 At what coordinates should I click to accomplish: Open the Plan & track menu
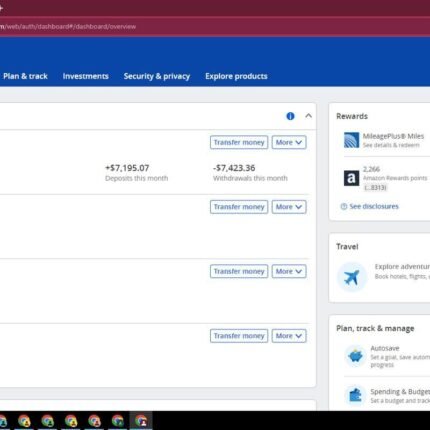tap(25, 76)
